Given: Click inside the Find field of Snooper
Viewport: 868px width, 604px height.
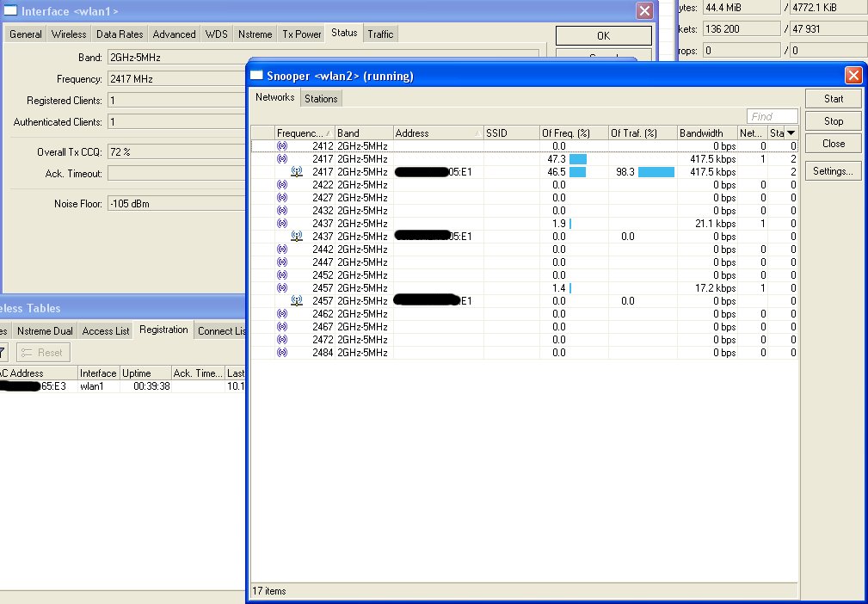Looking at the screenshot, I should 771,115.
